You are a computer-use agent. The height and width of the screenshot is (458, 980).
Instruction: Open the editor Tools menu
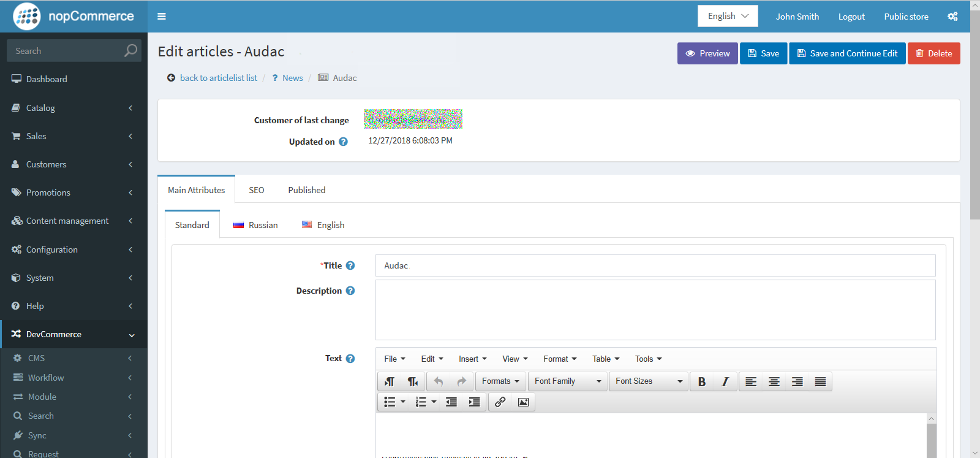(648, 359)
